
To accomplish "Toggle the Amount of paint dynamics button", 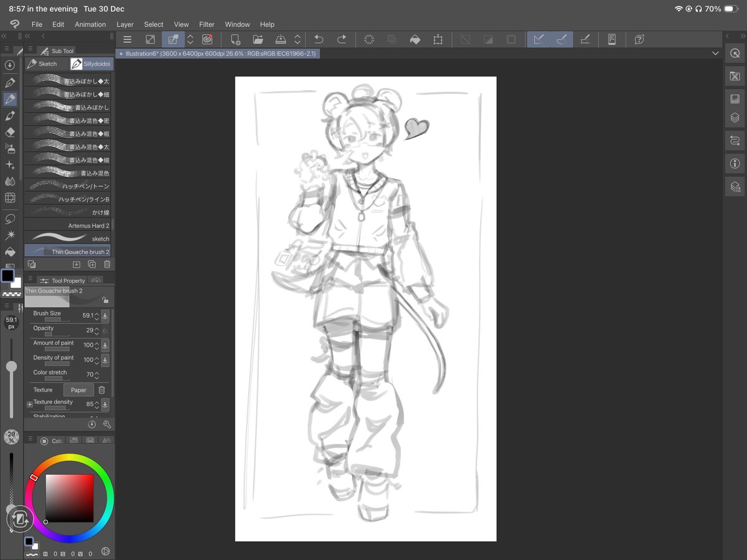I will coord(105,345).
